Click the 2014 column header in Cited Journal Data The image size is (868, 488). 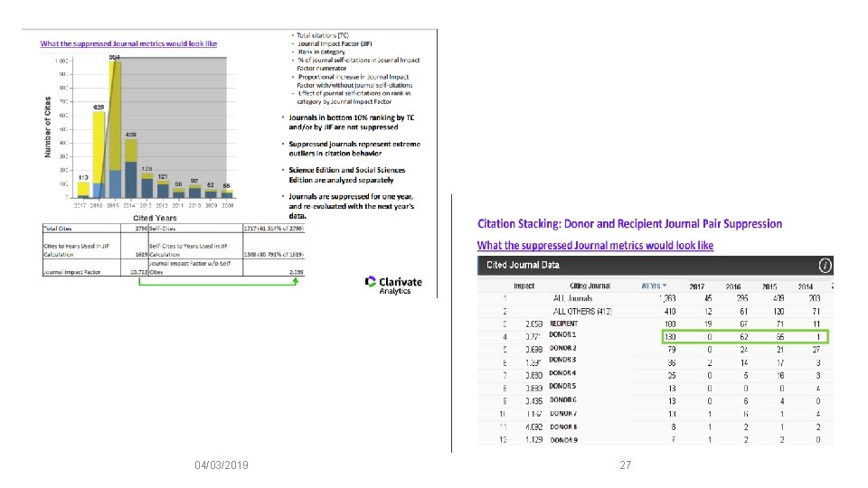point(806,286)
